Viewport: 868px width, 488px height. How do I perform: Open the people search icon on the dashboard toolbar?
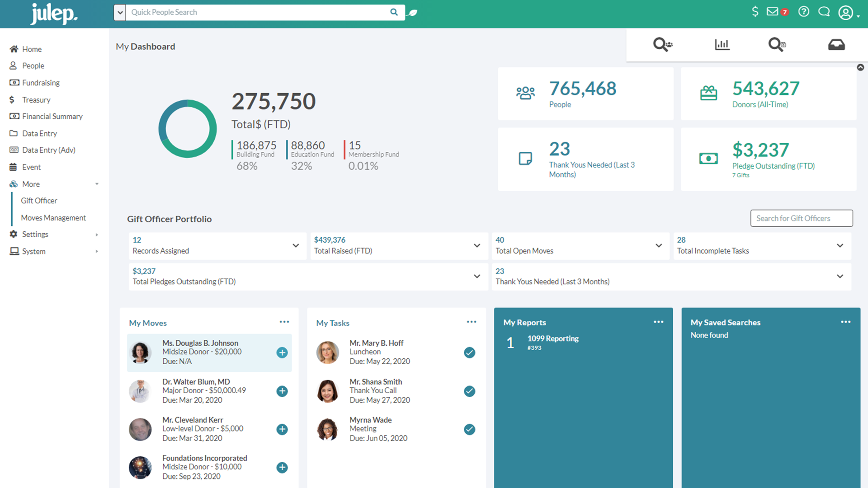[662, 44]
